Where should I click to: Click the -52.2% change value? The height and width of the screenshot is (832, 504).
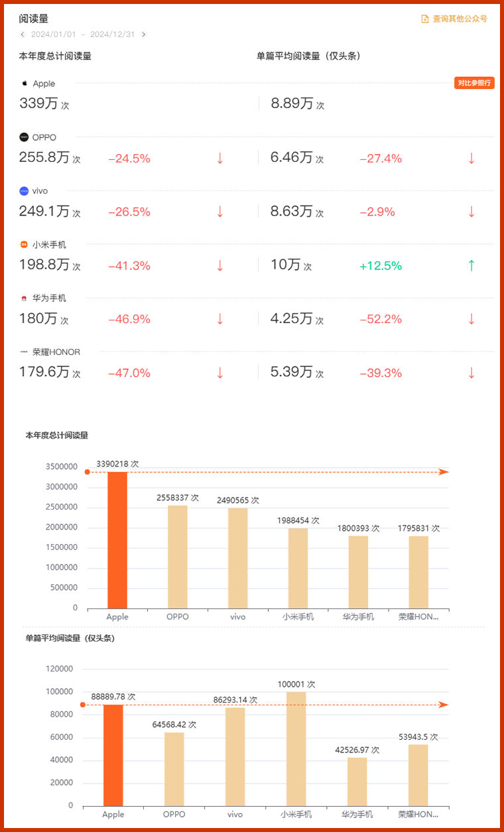pyautogui.click(x=381, y=320)
